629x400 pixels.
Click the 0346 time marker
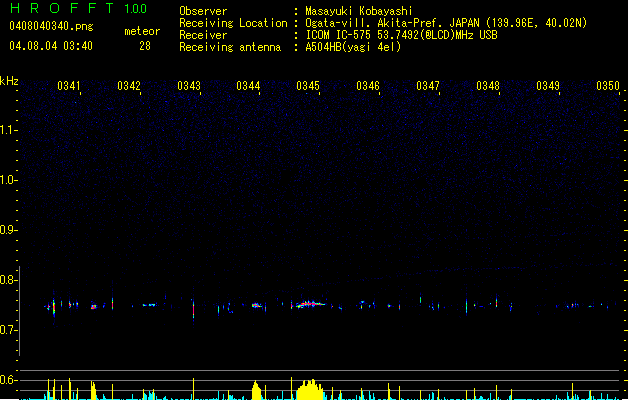[x=368, y=86]
